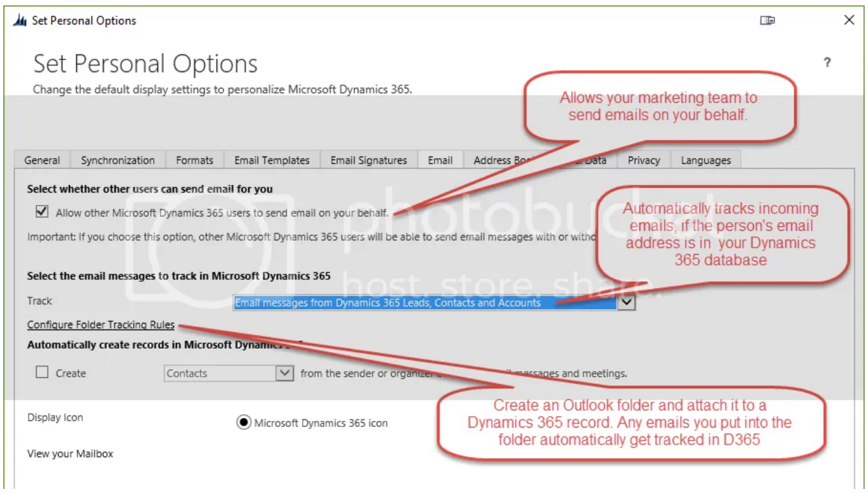Click 'Select the email messages to track' heading
This screenshot has height=493, width=868.
tap(179, 276)
